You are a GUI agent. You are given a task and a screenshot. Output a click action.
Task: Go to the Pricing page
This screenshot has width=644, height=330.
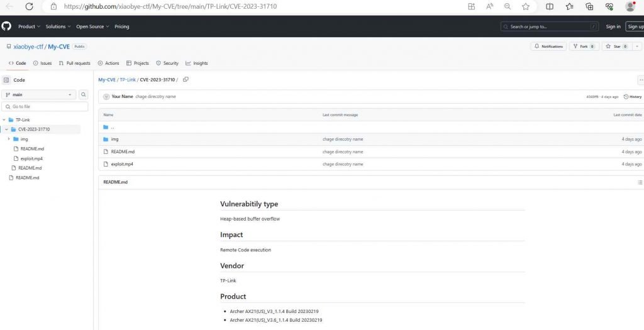point(121,26)
